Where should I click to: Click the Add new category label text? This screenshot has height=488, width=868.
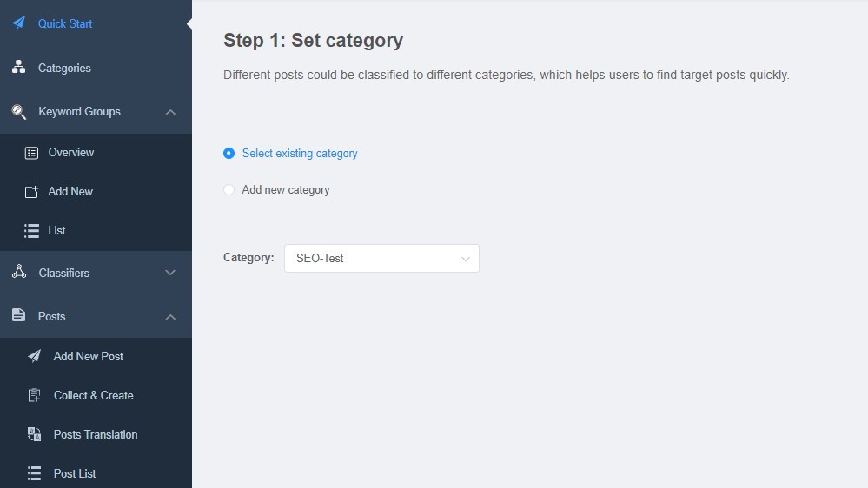[286, 190]
